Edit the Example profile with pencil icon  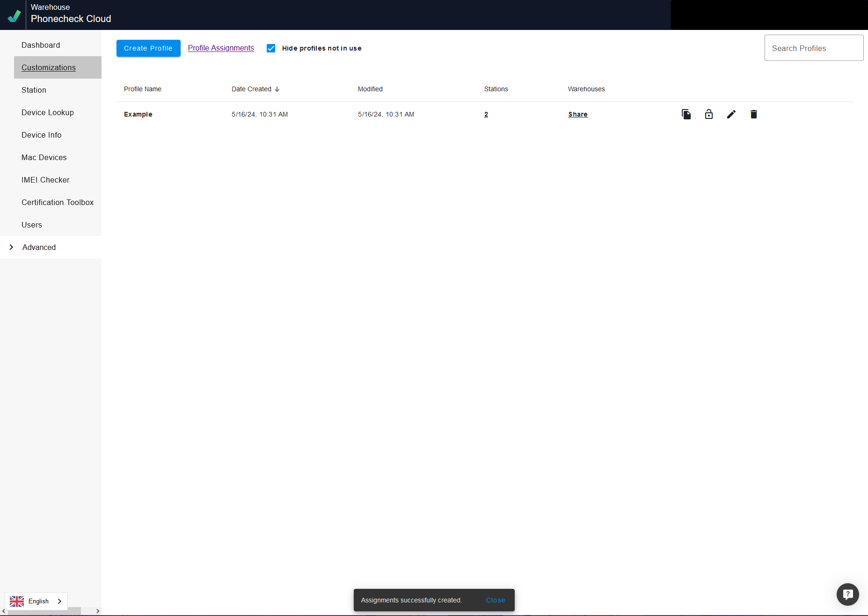coord(731,114)
